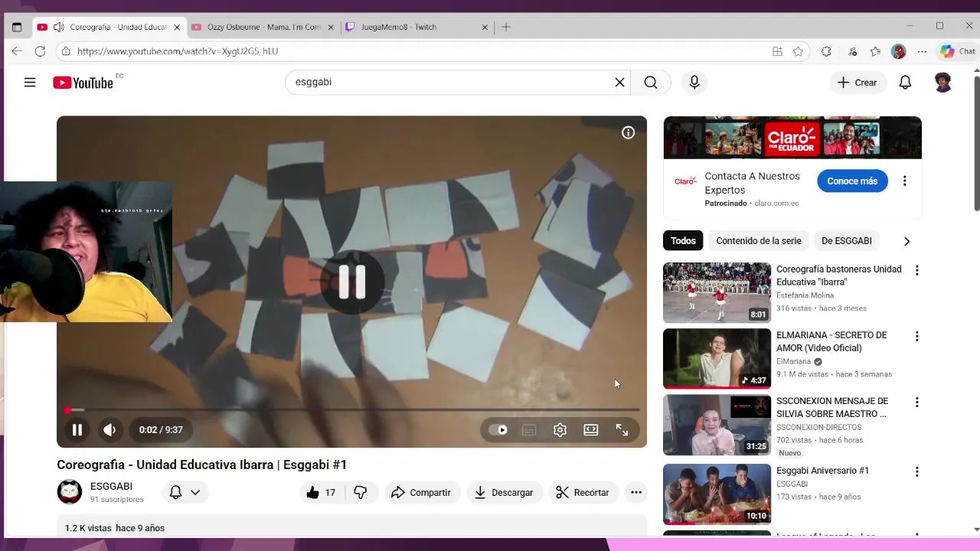Open the ESGGABI channel name link
The image size is (980, 551).
pos(111,487)
